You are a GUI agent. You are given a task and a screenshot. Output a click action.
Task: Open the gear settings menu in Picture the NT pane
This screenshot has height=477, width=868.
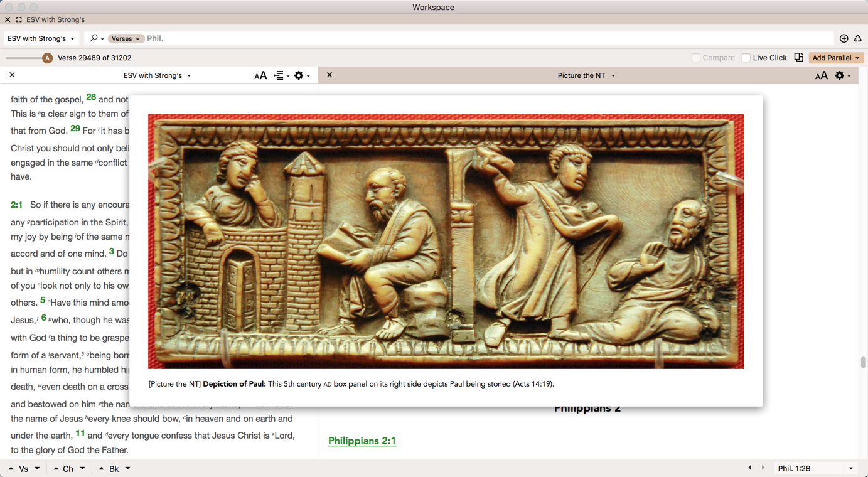tap(842, 75)
